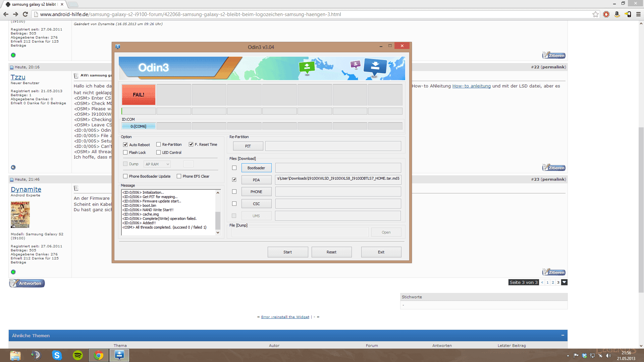The height and width of the screenshot is (362, 644).
Task: Click Antworten to reply to the thread
Action: pos(27,283)
